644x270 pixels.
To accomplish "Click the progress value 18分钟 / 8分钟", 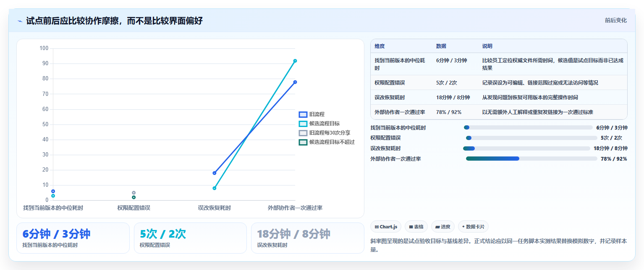I will [610, 148].
